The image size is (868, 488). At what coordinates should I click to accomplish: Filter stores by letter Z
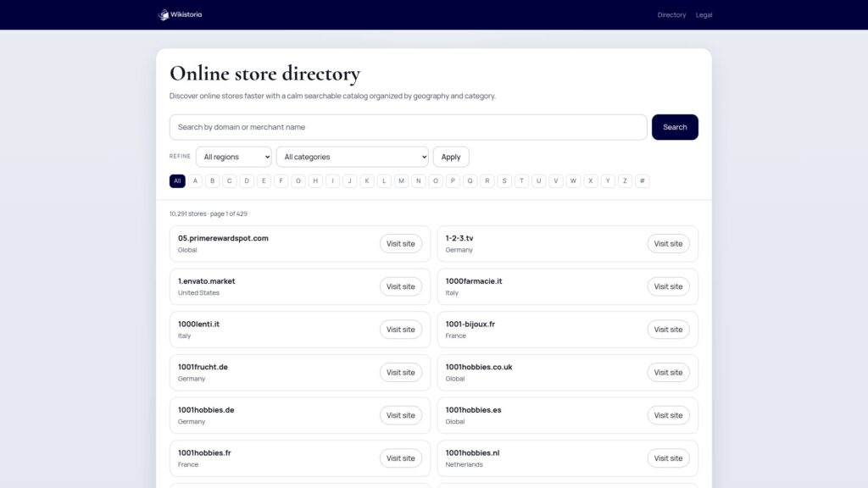[x=625, y=181]
